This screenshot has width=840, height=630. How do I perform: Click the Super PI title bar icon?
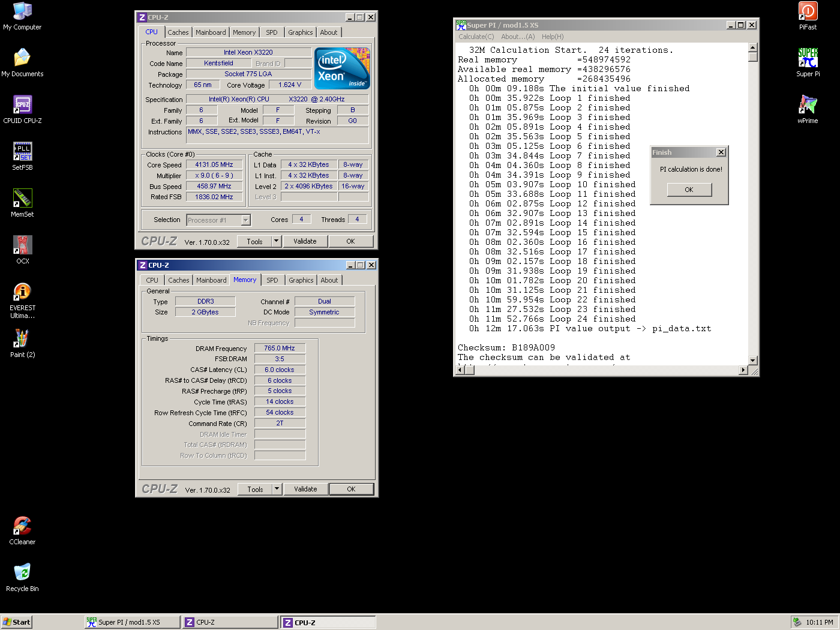click(461, 25)
